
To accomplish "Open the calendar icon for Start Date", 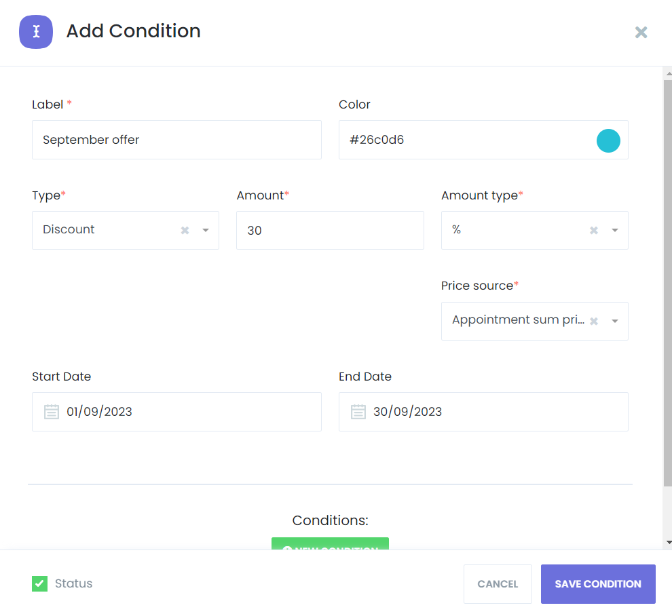I will tap(51, 411).
